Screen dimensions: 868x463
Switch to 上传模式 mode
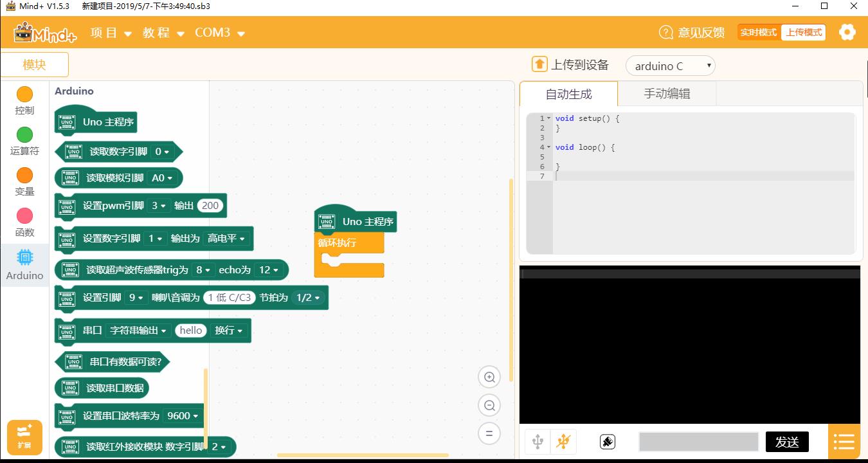tap(804, 32)
